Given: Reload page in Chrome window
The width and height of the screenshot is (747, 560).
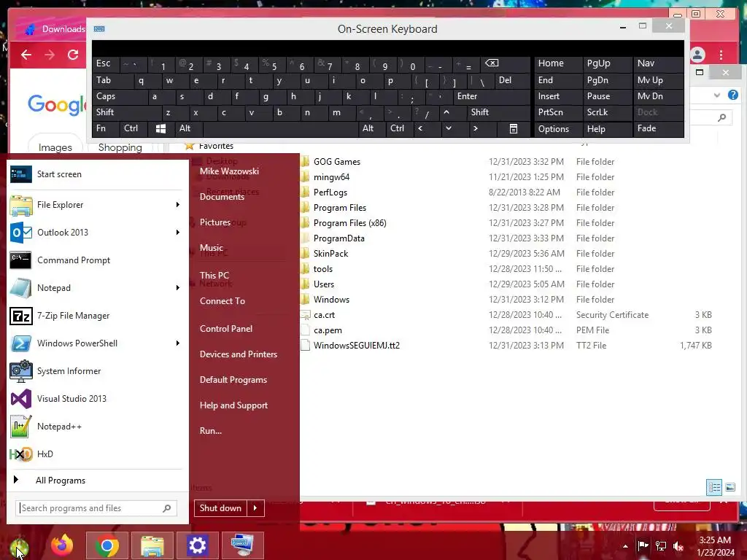Looking at the screenshot, I should pyautogui.click(x=73, y=55).
